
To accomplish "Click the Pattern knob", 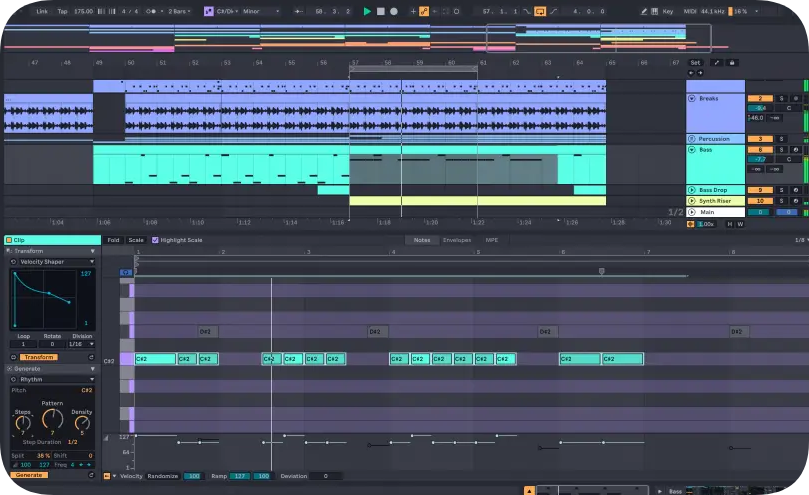I will pyautogui.click(x=52, y=419).
